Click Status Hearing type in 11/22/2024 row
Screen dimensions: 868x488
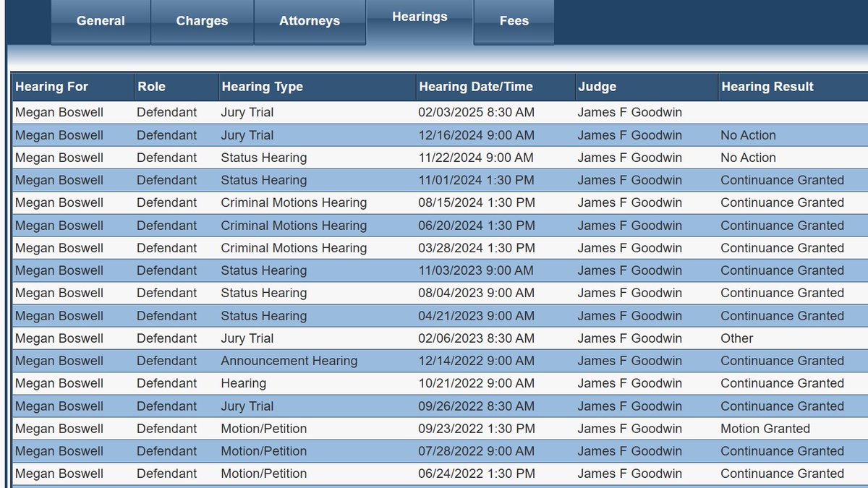tap(264, 158)
